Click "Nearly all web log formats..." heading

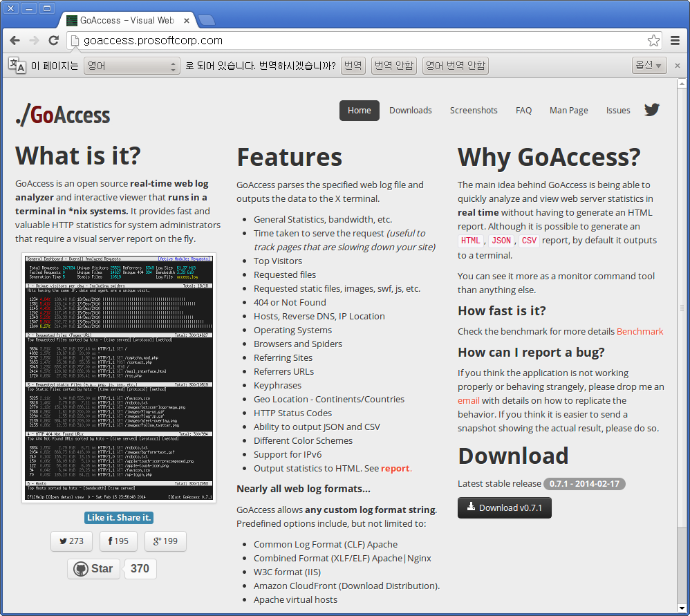304,489
